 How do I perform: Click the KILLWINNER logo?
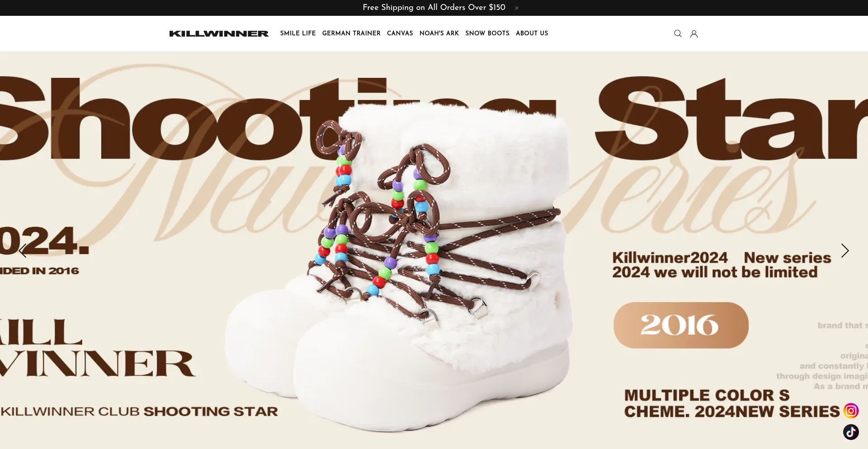(x=219, y=33)
